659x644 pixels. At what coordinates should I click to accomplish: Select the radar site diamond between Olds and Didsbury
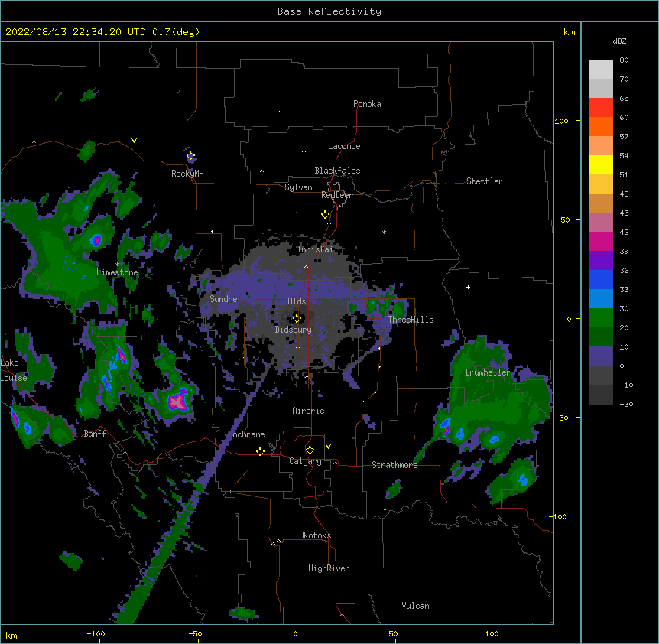tap(297, 318)
